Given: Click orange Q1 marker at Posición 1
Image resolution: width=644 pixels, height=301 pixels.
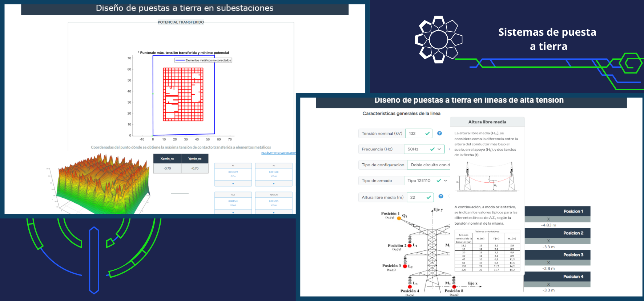Looking at the screenshot, I should coord(399,218).
